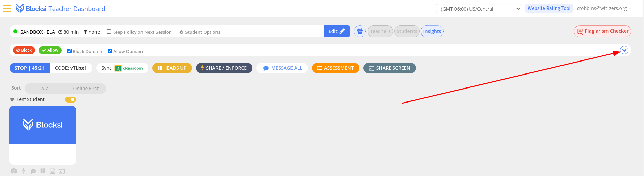The width and height of the screenshot is (644, 176).
Task: Open the Plagiarism Checker
Action: (602, 31)
